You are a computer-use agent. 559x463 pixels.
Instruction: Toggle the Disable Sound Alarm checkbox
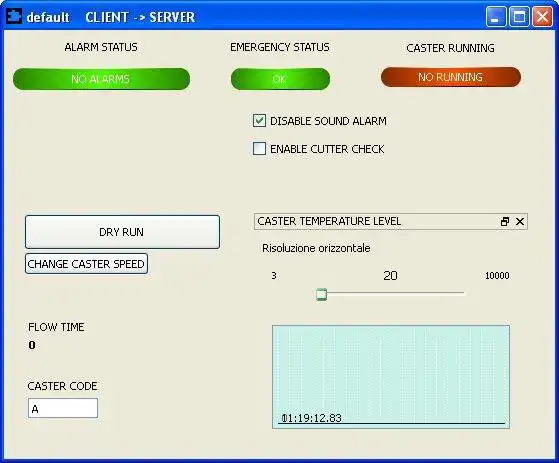259,121
